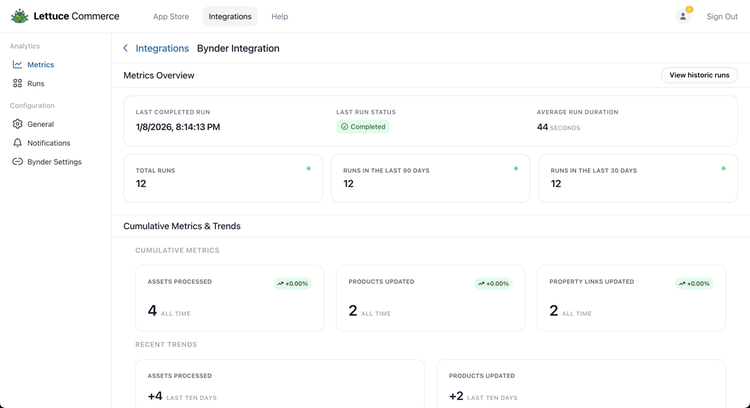Image resolution: width=750 pixels, height=408 pixels.
Task: Click the View historic runs button
Action: click(699, 75)
